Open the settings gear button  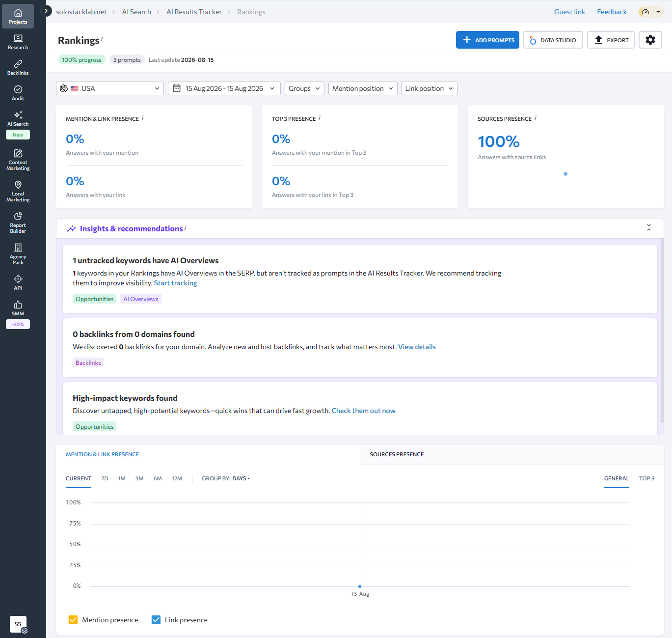pyautogui.click(x=650, y=40)
